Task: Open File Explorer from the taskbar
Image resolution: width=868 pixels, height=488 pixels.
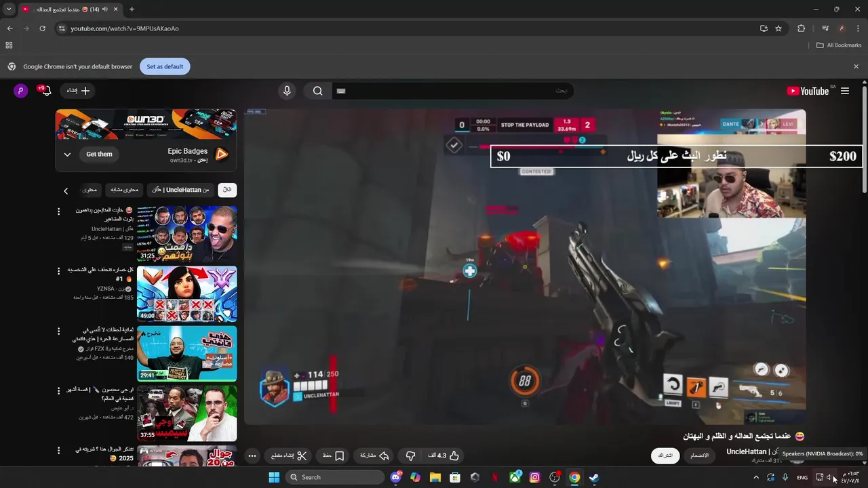Action: click(435, 477)
